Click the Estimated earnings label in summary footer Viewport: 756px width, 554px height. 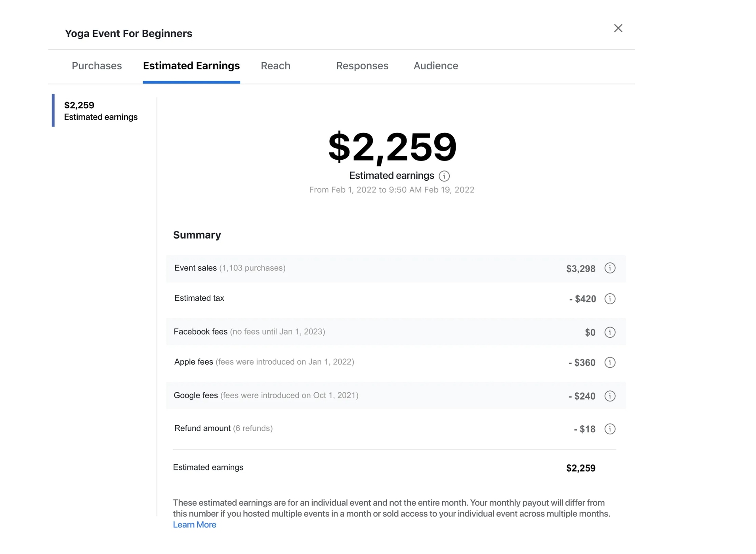tap(208, 468)
